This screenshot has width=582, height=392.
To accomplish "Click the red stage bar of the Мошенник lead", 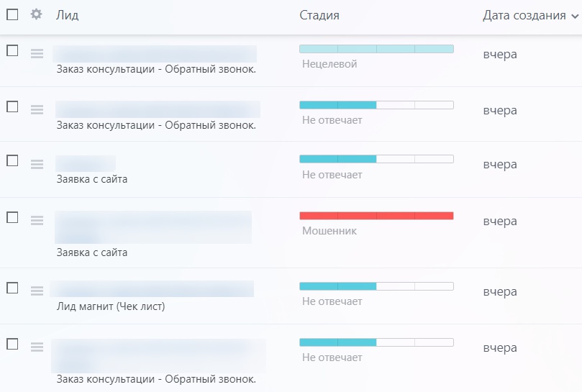I will click(376, 216).
